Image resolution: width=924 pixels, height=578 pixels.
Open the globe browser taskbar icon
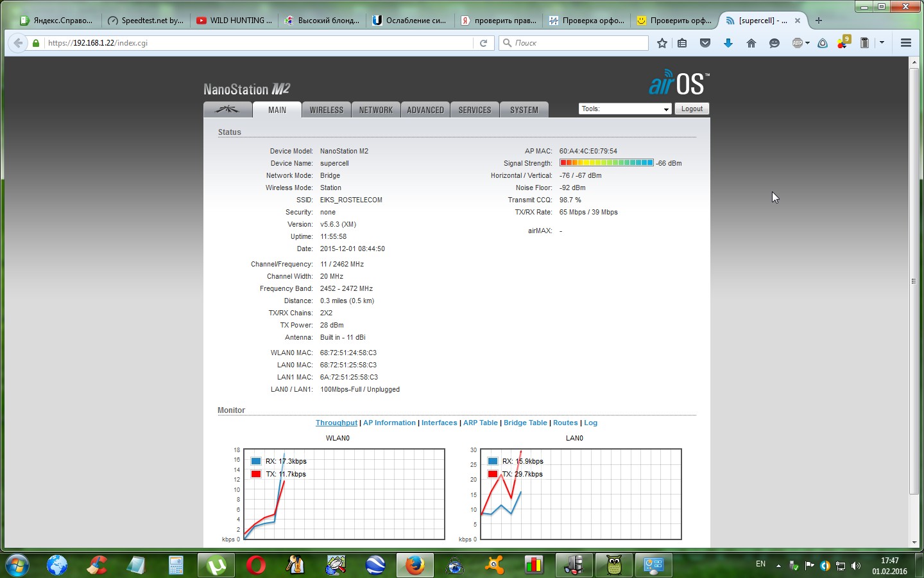coord(57,565)
